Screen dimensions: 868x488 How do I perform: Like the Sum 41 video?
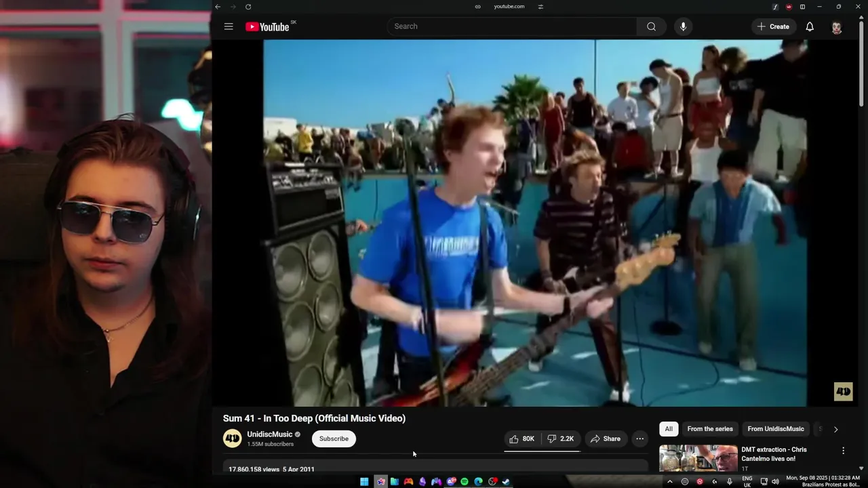pos(521,439)
